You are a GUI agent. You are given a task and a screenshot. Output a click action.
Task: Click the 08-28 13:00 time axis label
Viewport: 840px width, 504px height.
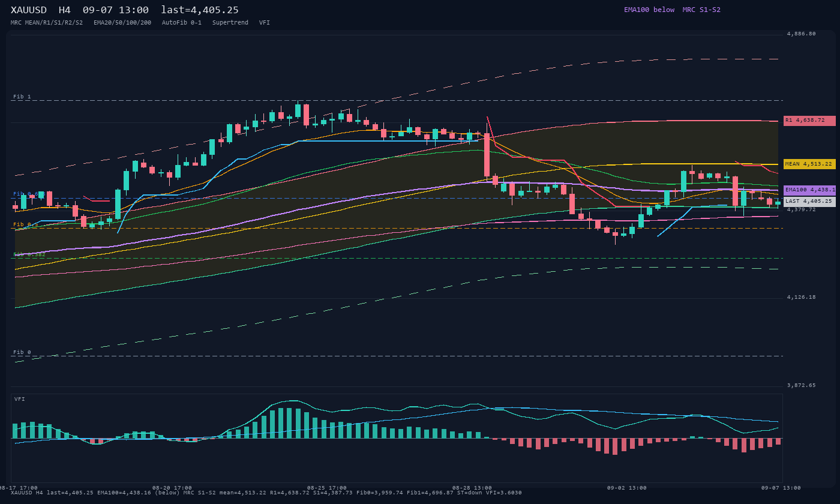pos(472,488)
